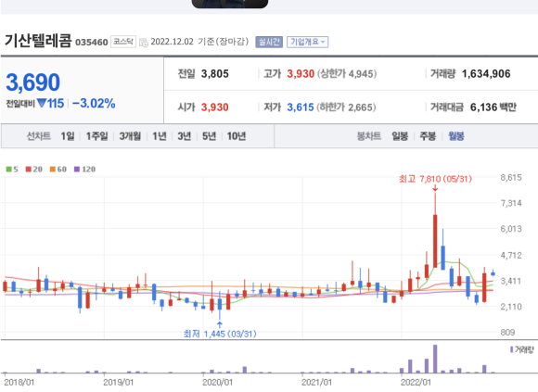Open the 기업개요 dropdown
This screenshot has width=538, height=392.
(307, 42)
